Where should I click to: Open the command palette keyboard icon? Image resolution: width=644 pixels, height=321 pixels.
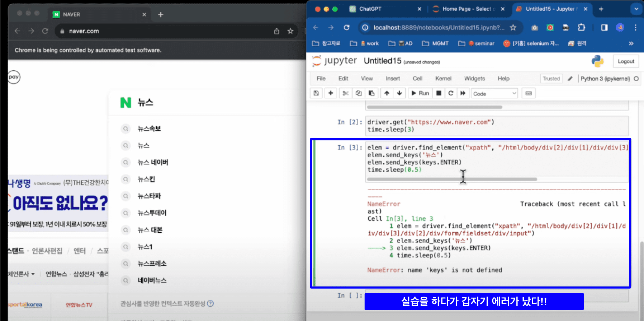click(529, 93)
